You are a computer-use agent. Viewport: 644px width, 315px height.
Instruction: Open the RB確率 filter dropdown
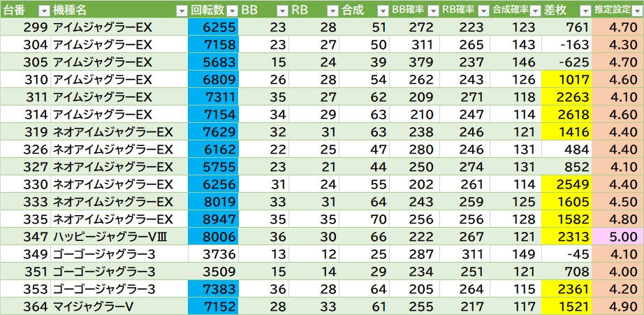click(483, 10)
